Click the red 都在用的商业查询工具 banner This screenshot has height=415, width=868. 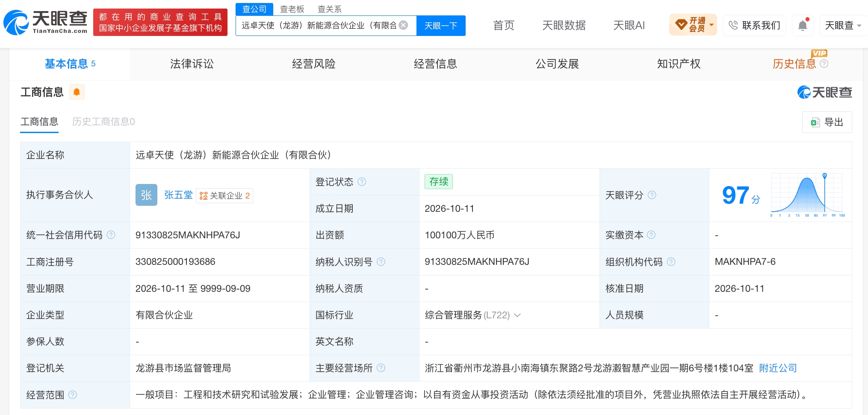click(160, 22)
